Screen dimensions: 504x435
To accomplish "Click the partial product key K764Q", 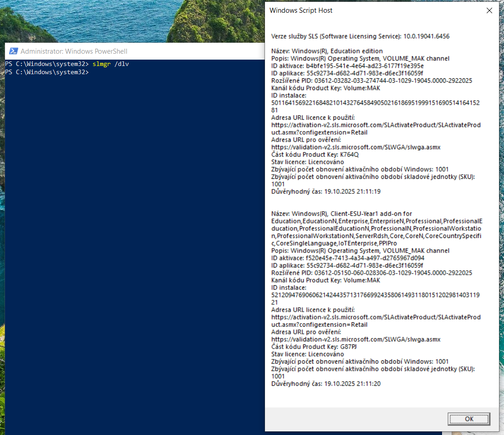I will (350, 154).
